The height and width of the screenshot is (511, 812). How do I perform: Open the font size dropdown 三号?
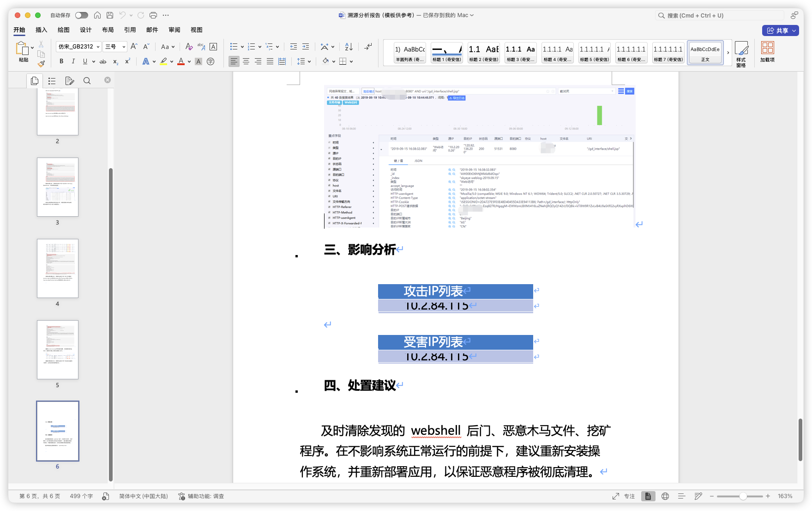115,47
